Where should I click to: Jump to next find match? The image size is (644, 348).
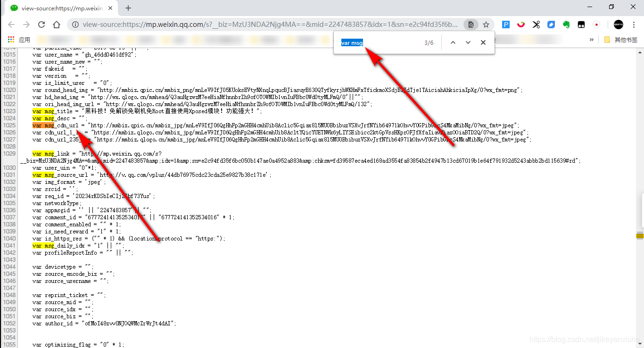[x=468, y=42]
